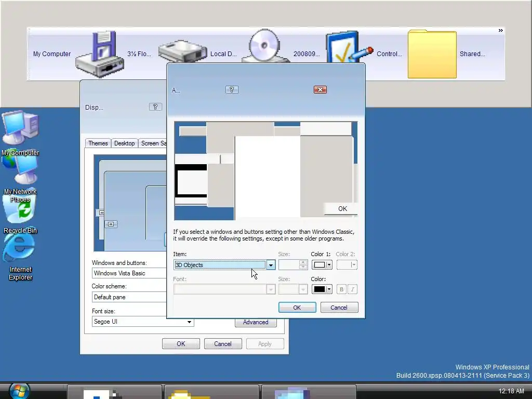This screenshot has height=399, width=532.
Task: Close the Advanced Appearance dialog
Action: [x=320, y=89]
